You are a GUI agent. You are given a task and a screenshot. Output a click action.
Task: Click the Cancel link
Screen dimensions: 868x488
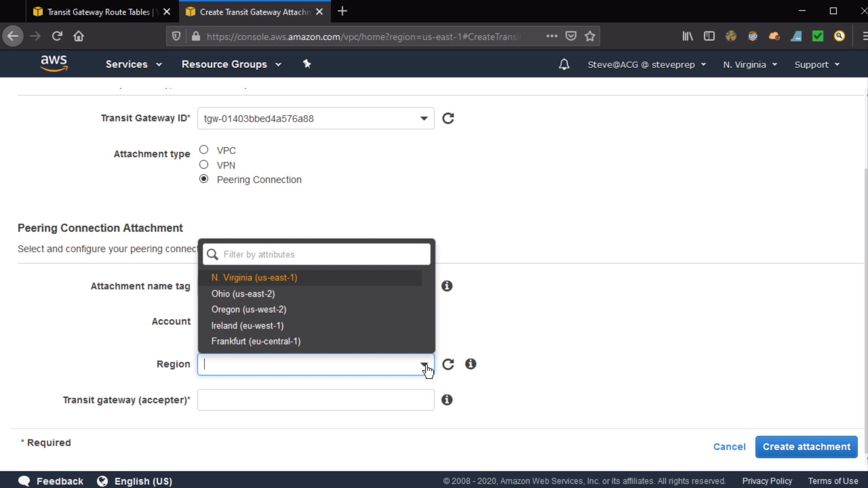coord(729,447)
